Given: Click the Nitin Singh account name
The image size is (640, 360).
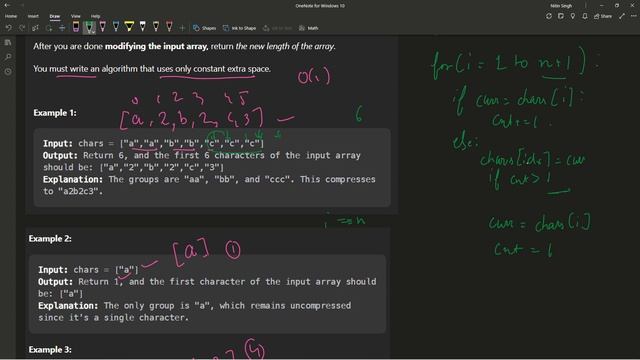Looking at the screenshot, I should (561, 6).
